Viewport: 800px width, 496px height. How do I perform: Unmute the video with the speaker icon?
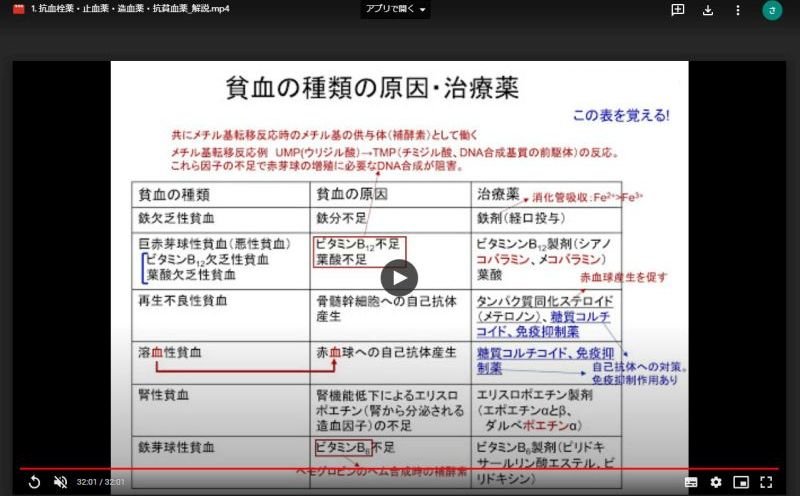pyautogui.click(x=60, y=482)
